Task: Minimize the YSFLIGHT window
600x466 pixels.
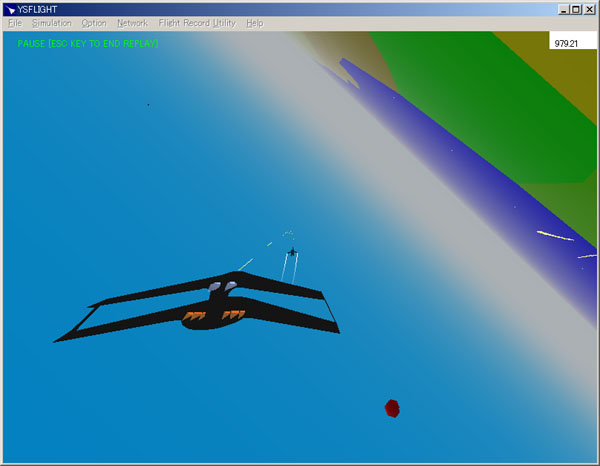Action: (563, 10)
